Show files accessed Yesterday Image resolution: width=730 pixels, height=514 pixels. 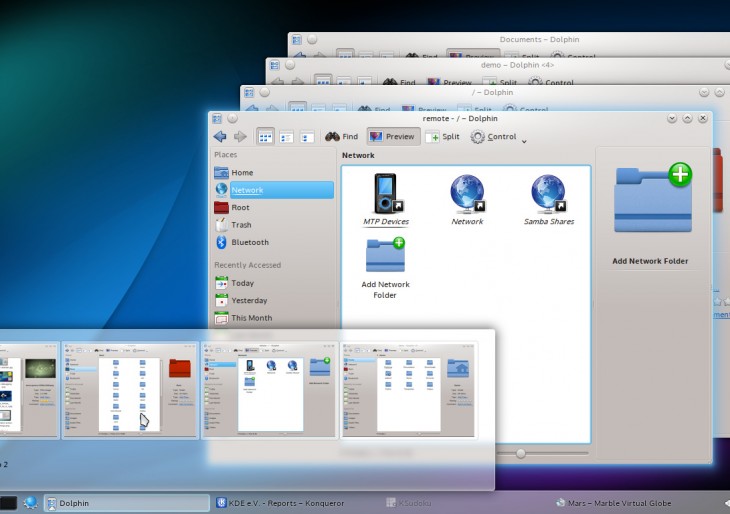[249, 301]
